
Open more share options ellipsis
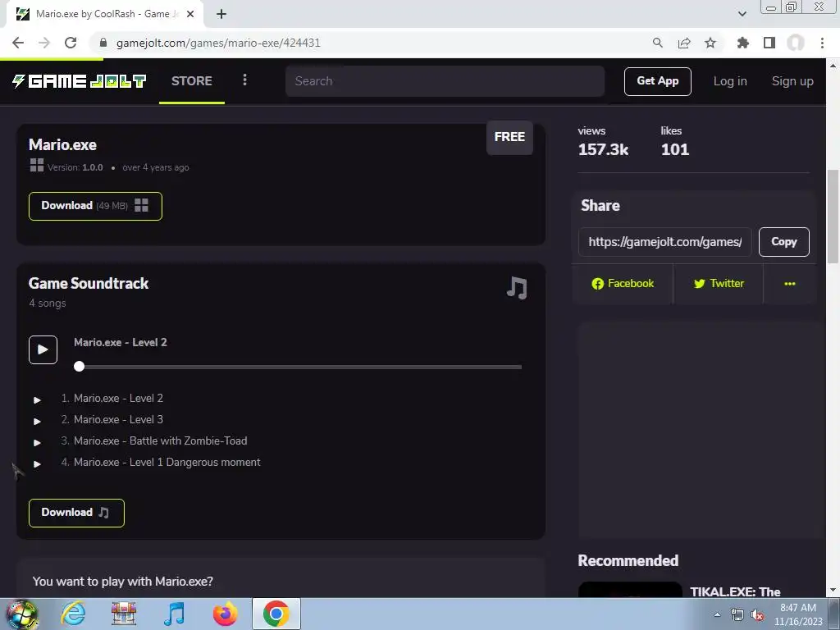pyautogui.click(x=790, y=283)
